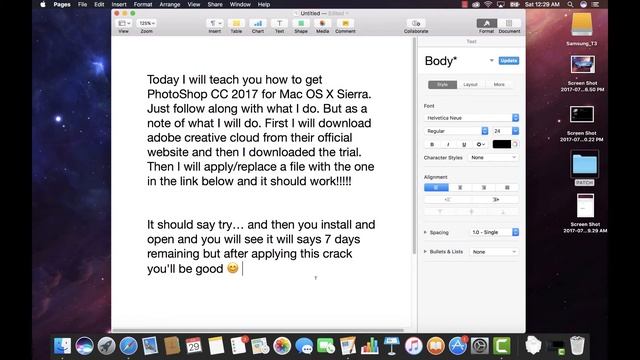This screenshot has width=640, height=360.
Task: Select the PATCH folder on desktop
Action: click(584, 168)
